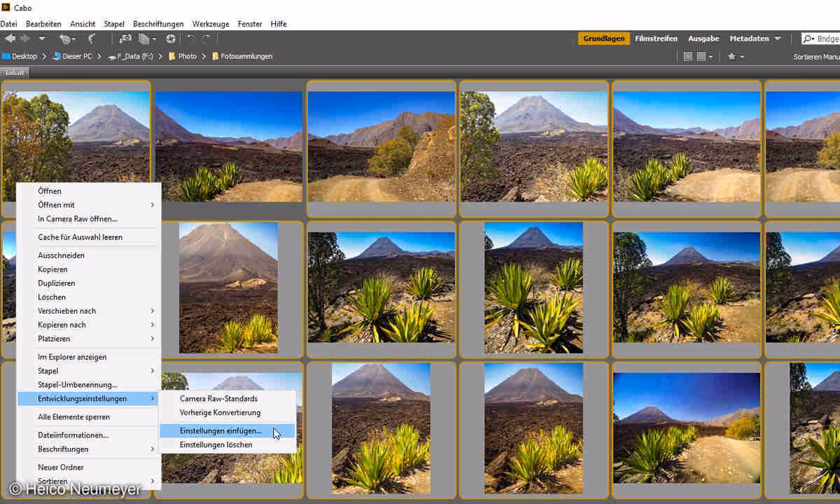The width and height of the screenshot is (840, 504).
Task: Click the boomerang return-to-app icon
Action: [x=92, y=38]
